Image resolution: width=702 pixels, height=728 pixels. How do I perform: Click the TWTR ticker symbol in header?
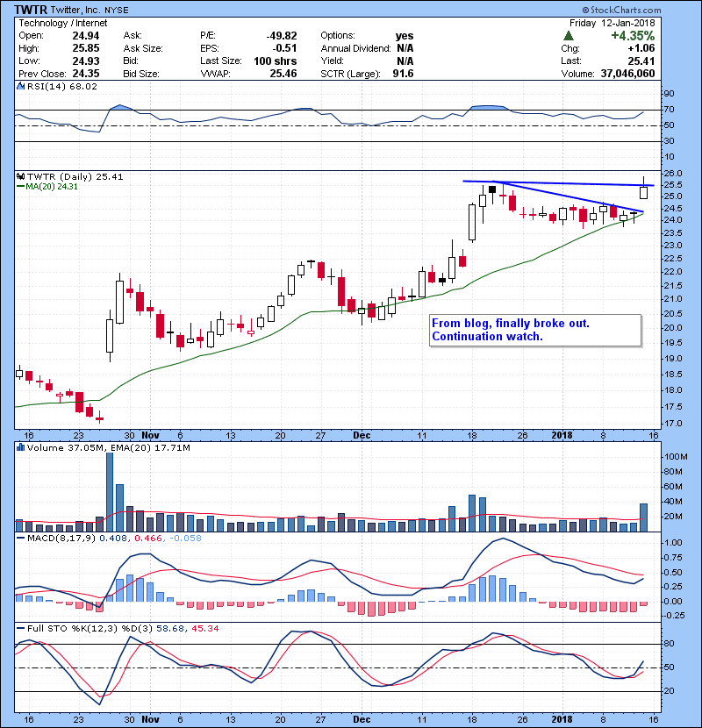31,10
